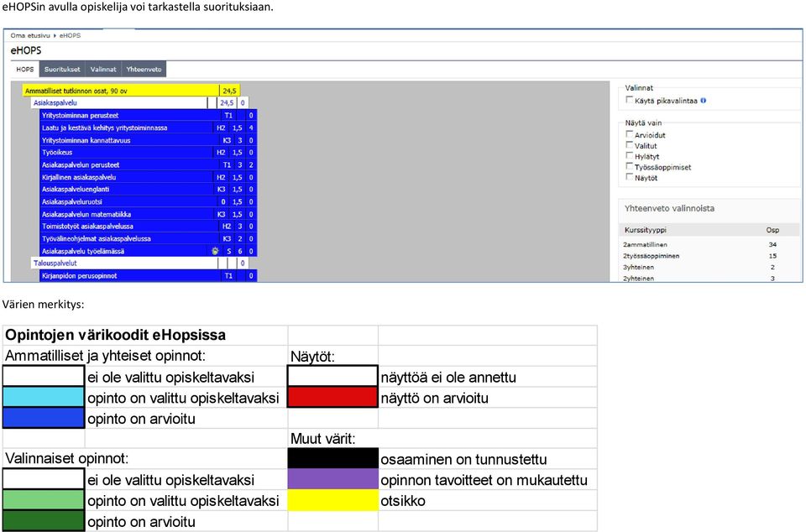Screen dimensions: 806x532
Task: Open Laatu ja kestävä kehitys yritystoiminnassa
Action: coord(149,128)
